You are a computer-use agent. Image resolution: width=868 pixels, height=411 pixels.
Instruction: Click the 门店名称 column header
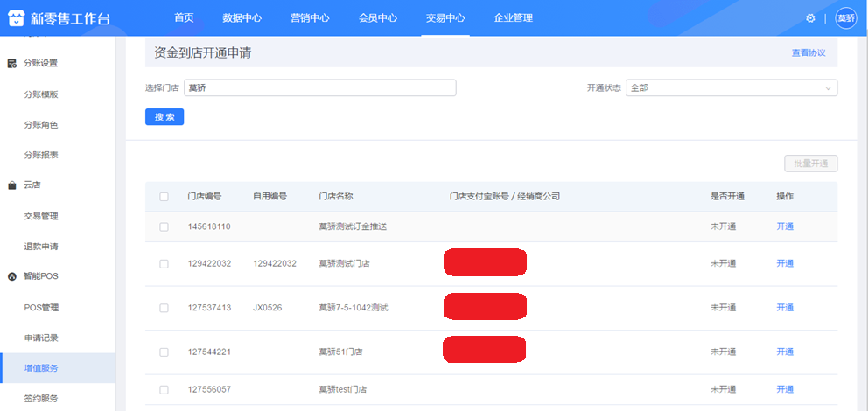pyautogui.click(x=336, y=197)
